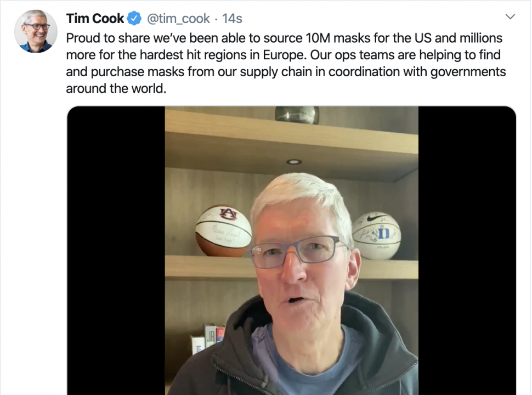Open Tim Cook's profile avatar photo
The height and width of the screenshot is (395, 532).
click(x=36, y=31)
